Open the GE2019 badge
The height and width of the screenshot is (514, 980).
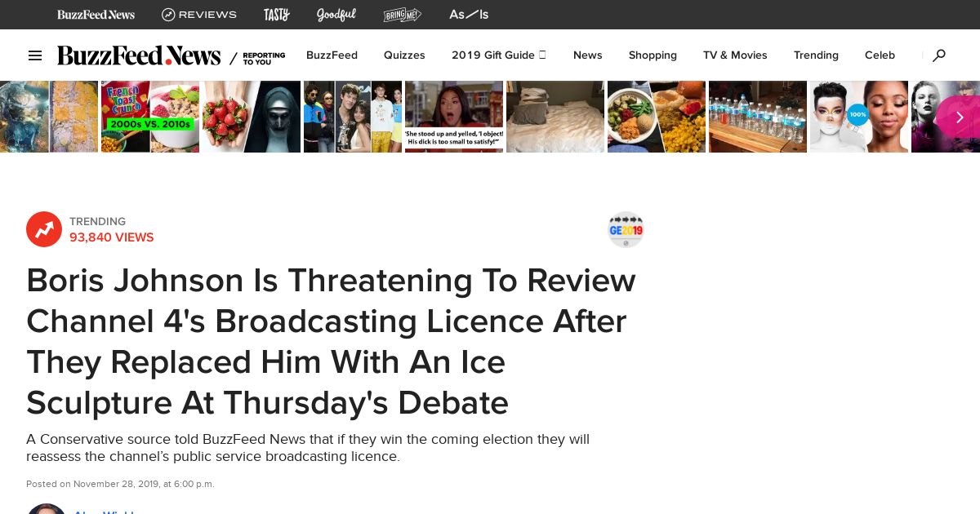(x=626, y=229)
